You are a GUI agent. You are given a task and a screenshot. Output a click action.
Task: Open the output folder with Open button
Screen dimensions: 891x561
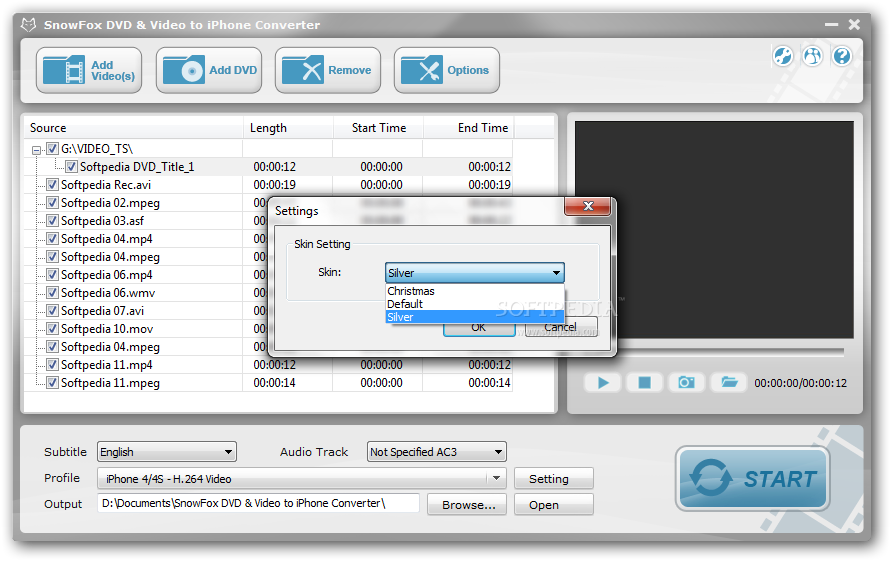click(554, 505)
